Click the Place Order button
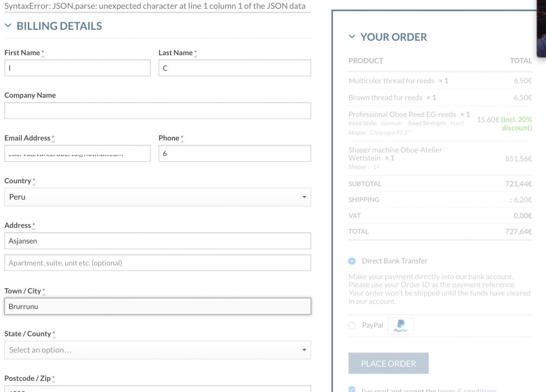Screen dimensions: 546x392 (388, 363)
